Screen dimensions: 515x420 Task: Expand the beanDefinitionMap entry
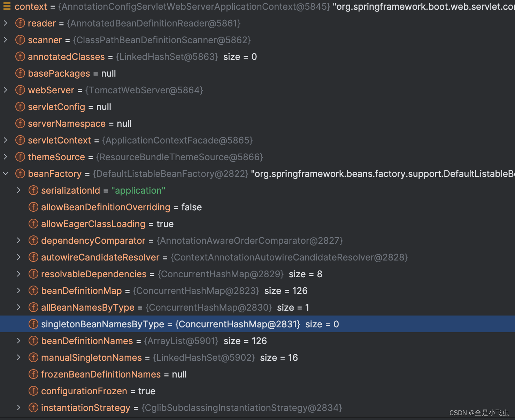(18, 291)
